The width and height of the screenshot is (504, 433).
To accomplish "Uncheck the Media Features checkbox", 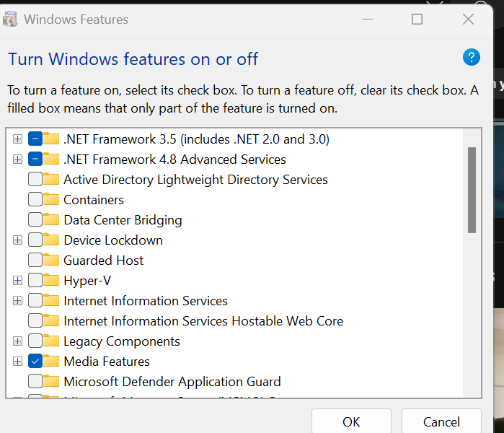I will pos(35,362).
